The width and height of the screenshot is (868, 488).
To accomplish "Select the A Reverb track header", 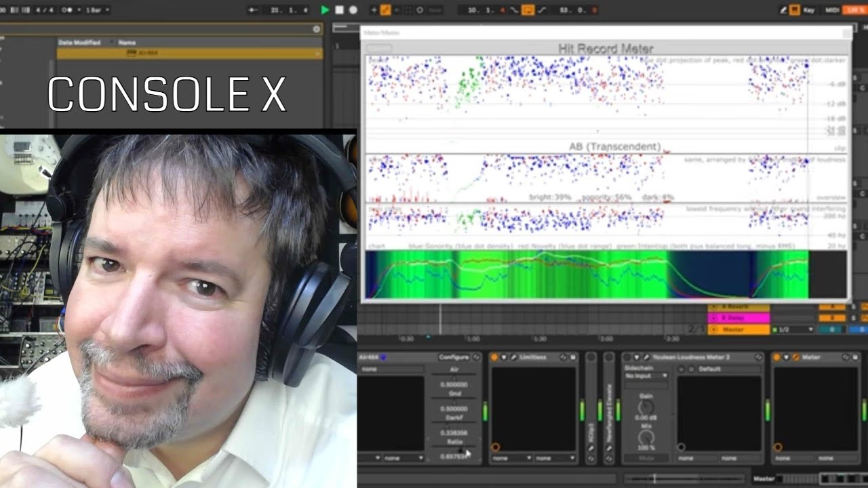I will [738, 306].
